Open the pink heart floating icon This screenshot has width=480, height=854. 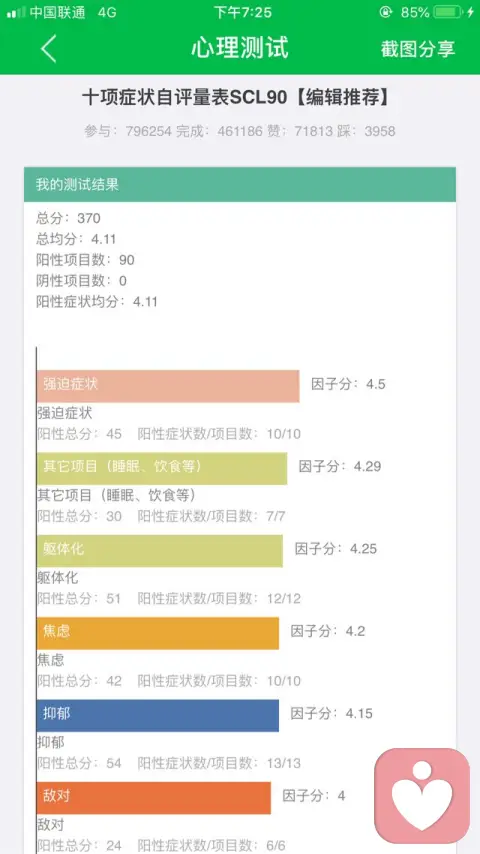tap(422, 796)
